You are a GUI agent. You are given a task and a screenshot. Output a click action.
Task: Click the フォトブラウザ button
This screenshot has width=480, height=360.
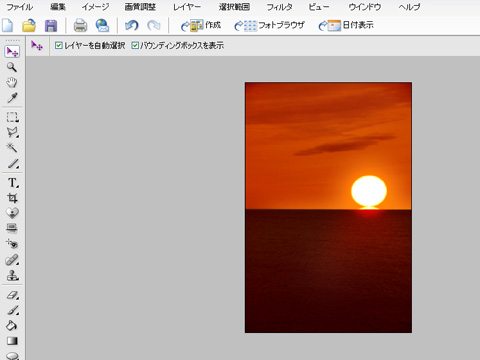pyautogui.click(x=269, y=25)
